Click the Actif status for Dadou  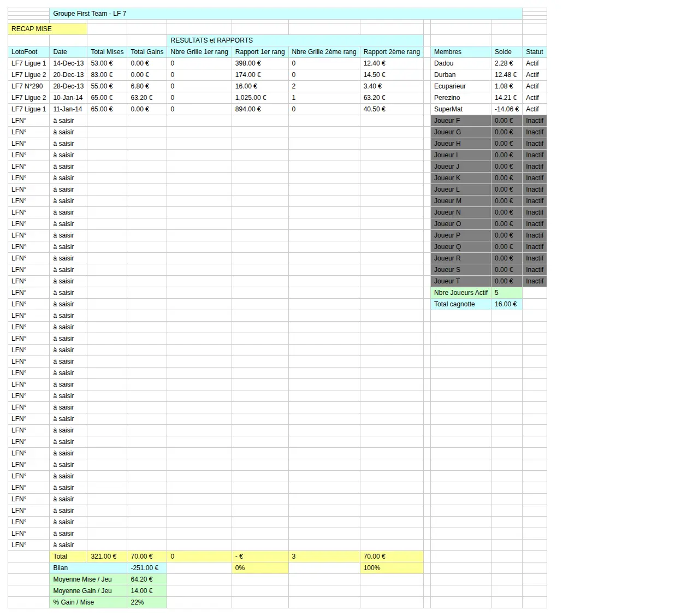535,63
